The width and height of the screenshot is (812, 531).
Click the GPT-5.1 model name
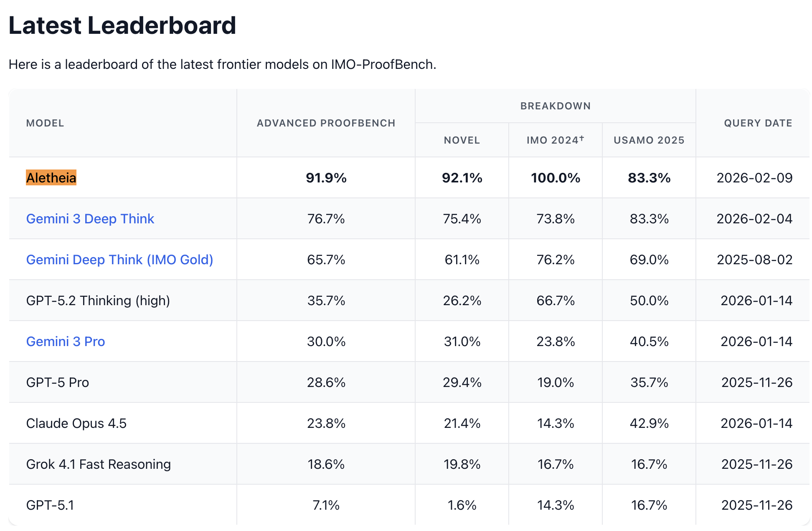(x=50, y=505)
